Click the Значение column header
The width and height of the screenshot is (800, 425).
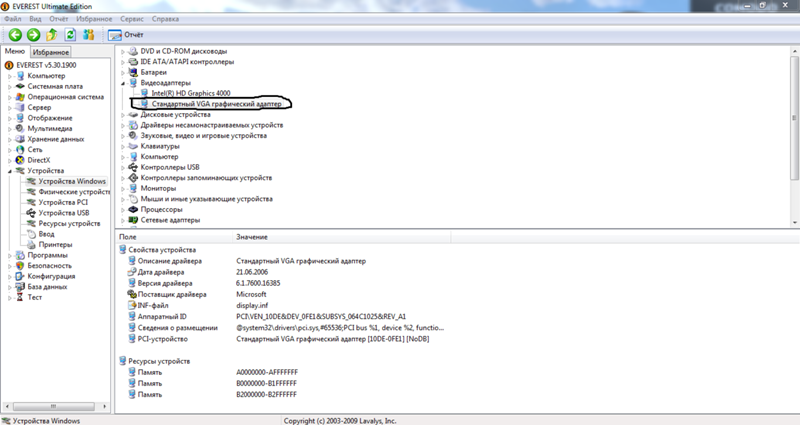pos(252,236)
